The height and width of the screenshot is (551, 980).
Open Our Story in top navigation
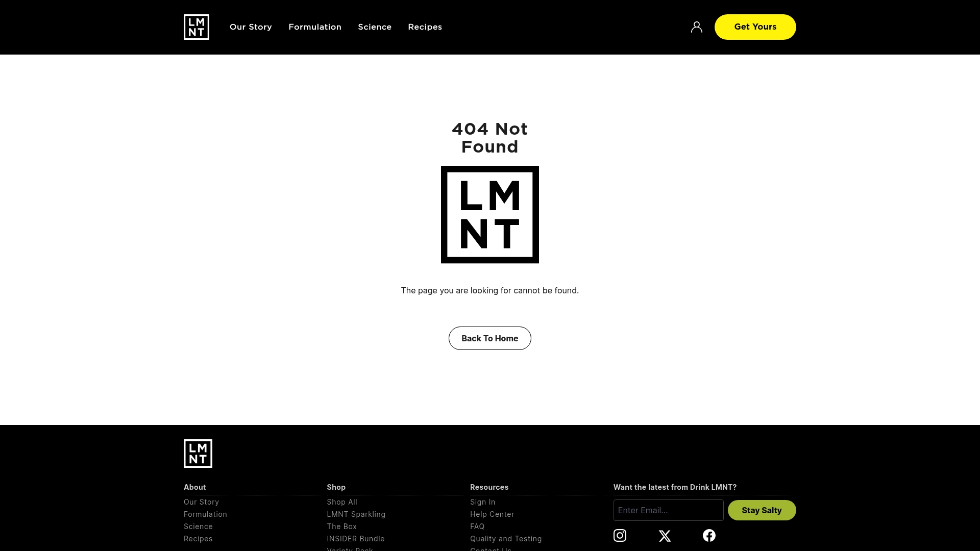coord(251,27)
